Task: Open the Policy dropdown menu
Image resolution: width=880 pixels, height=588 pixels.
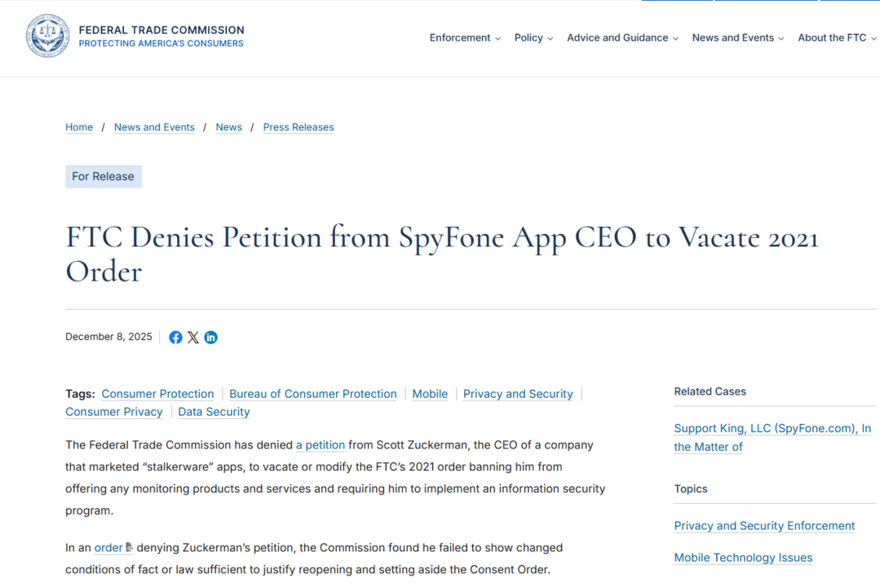Action: [533, 38]
